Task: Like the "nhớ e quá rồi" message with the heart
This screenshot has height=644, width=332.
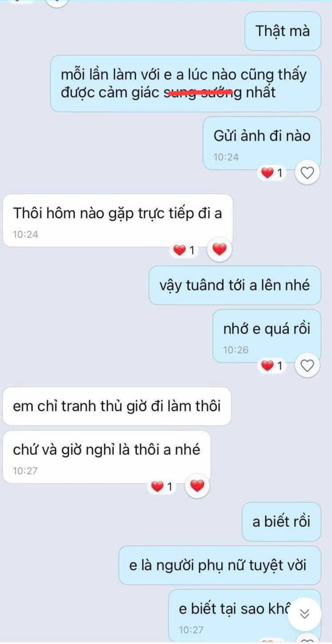Action: pos(307,365)
